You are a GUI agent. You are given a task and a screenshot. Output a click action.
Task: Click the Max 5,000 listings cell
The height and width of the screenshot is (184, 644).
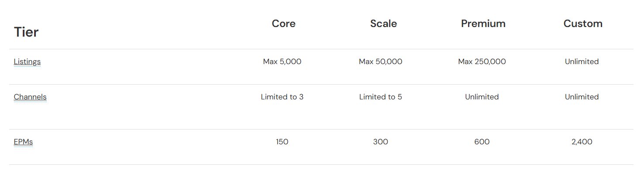coord(282,62)
